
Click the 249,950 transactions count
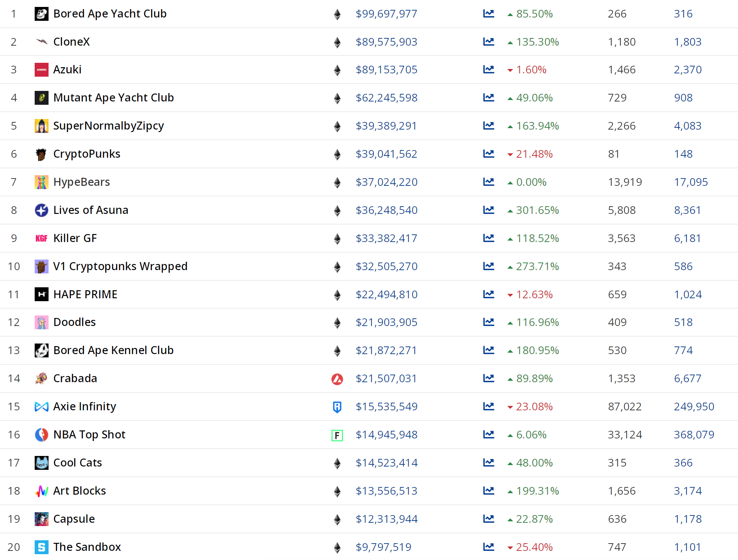click(694, 407)
